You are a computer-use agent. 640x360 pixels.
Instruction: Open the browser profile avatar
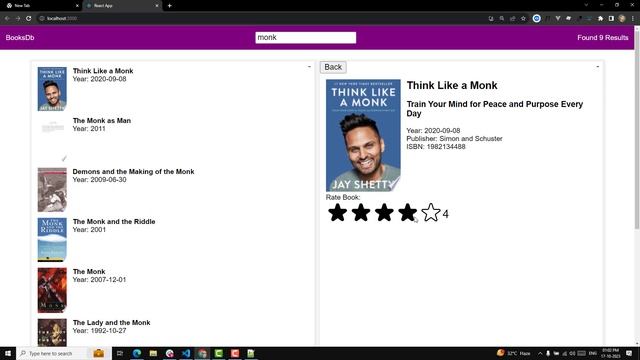pos(622,18)
